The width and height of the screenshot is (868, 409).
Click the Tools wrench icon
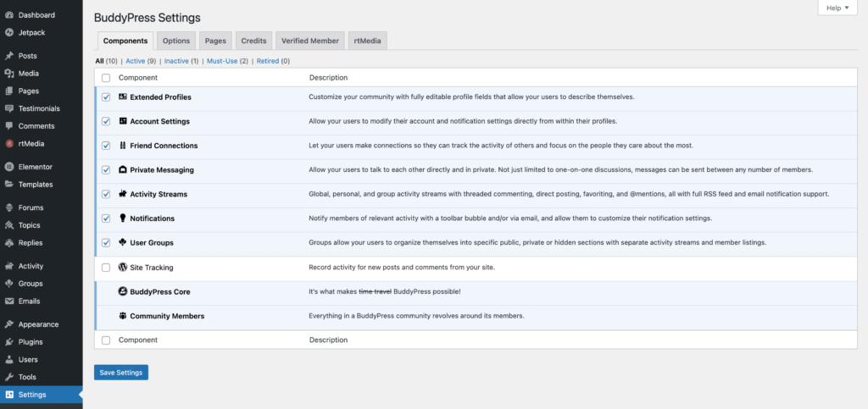[x=8, y=377]
